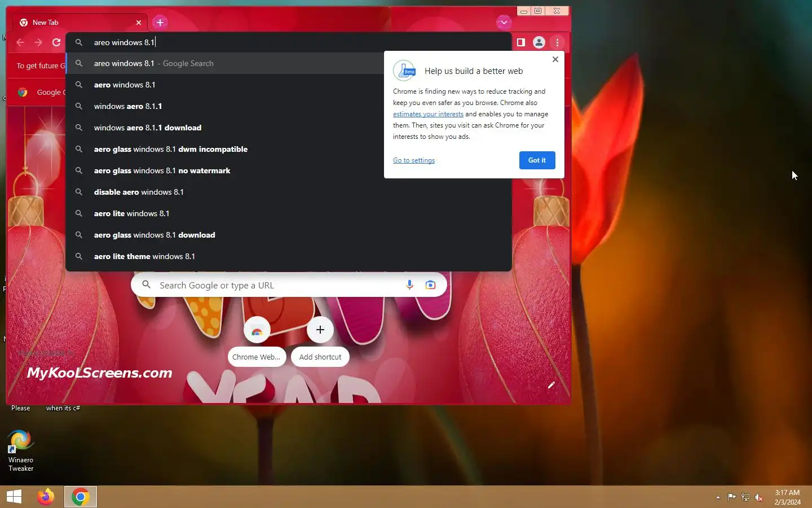Viewport: 812px width, 508px height.
Task: Click the Google Chrome icon in the infobar
Action: pos(23,92)
